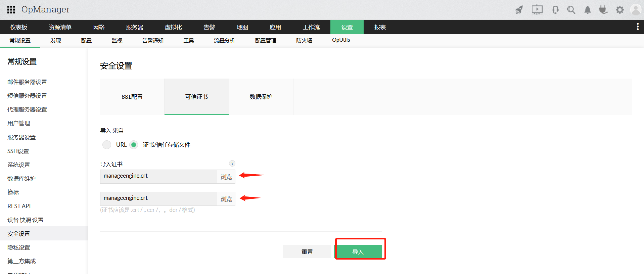Open the presentation screen icon
Image resolution: width=644 pixels, height=274 pixels.
537,10
